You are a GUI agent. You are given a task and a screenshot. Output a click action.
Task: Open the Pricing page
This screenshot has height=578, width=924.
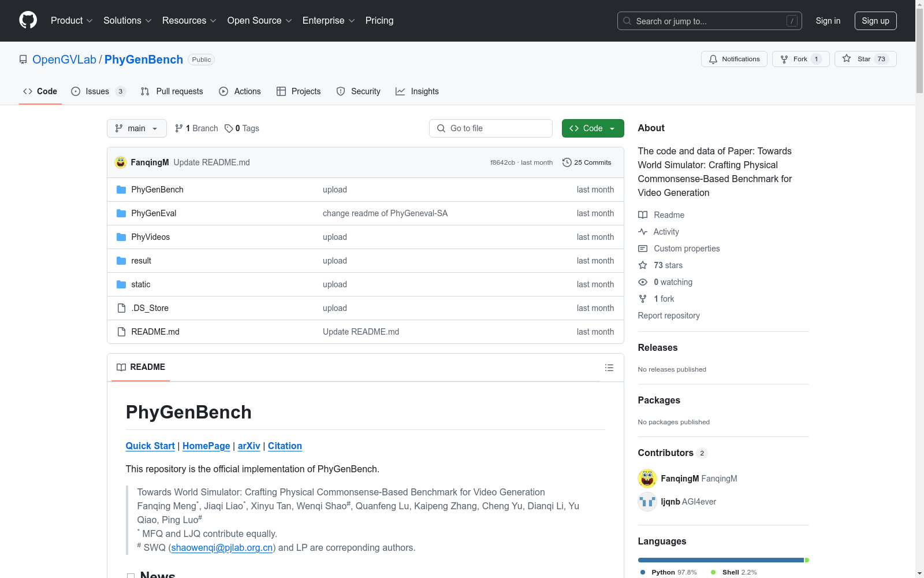pyautogui.click(x=379, y=21)
